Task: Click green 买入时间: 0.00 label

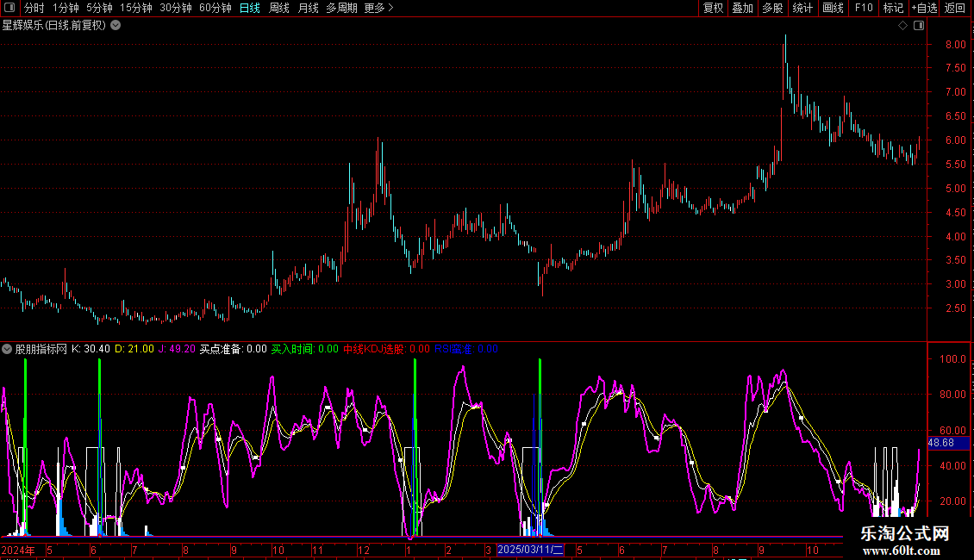Action: click(304, 349)
